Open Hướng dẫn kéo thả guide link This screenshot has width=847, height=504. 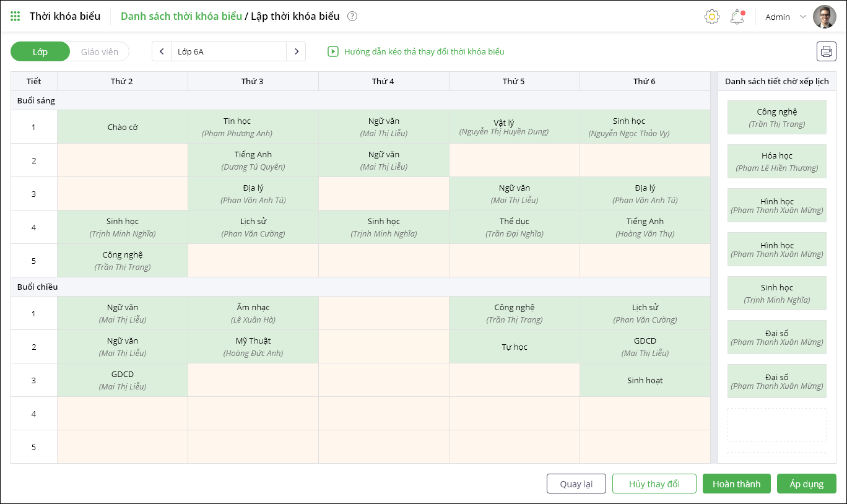pyautogui.click(x=424, y=51)
